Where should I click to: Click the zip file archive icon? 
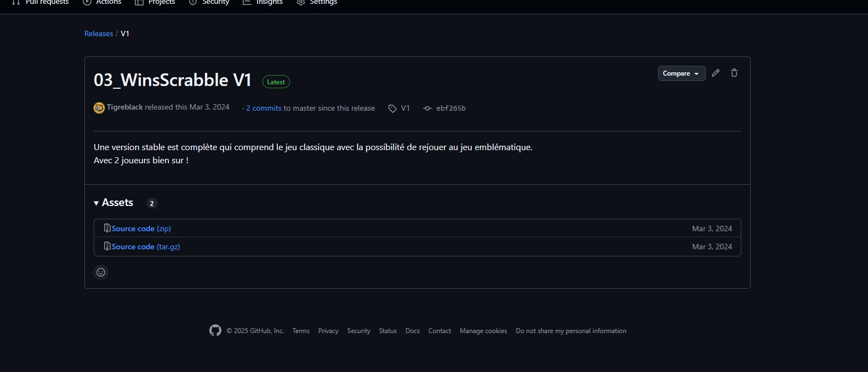(107, 228)
